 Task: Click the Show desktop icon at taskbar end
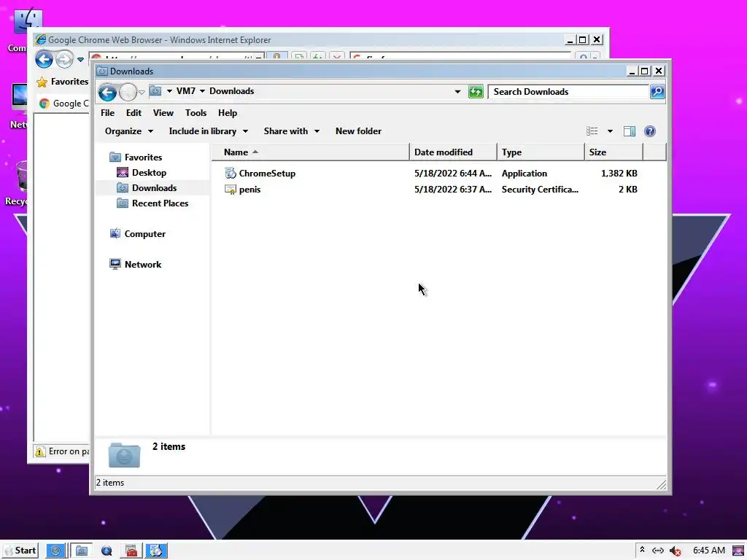(x=738, y=551)
